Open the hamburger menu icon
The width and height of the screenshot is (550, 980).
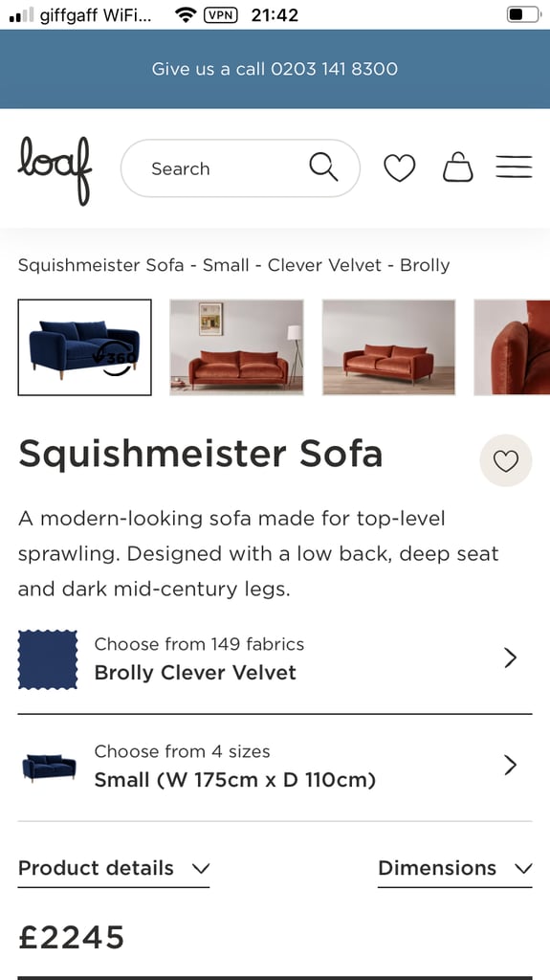(514, 167)
